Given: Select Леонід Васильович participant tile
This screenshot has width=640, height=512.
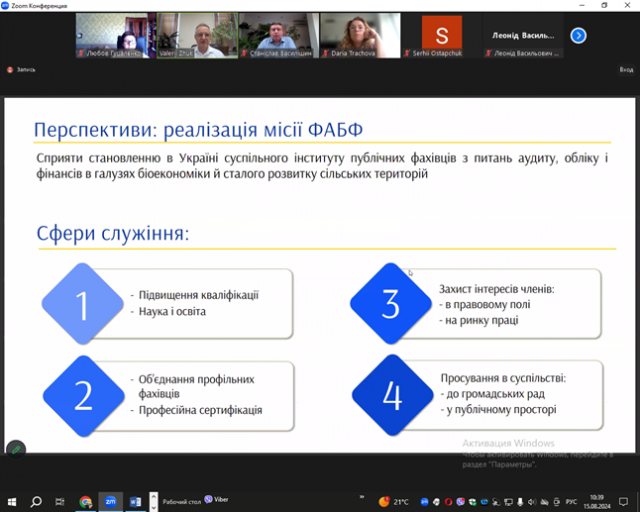Looking at the screenshot, I should pyautogui.click(x=523, y=36).
